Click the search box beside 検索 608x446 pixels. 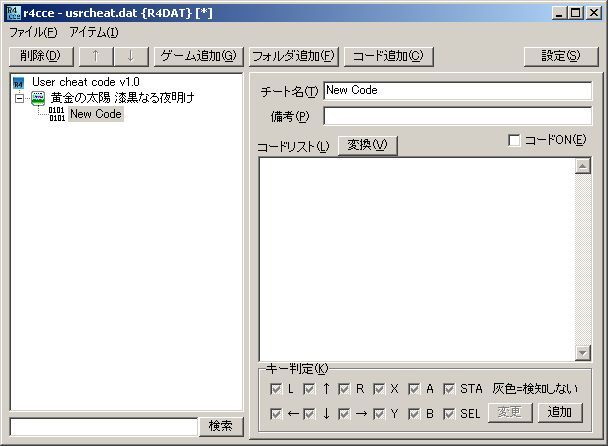[104, 427]
